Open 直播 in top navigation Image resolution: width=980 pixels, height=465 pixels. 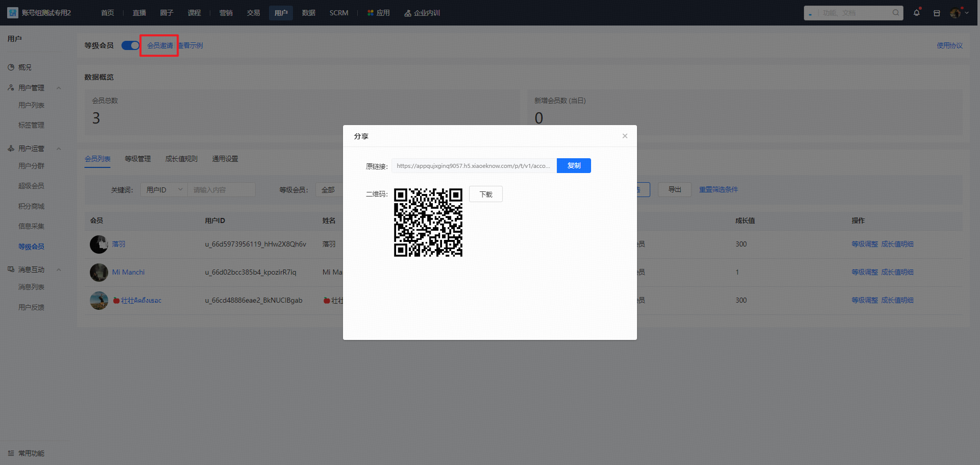click(139, 13)
